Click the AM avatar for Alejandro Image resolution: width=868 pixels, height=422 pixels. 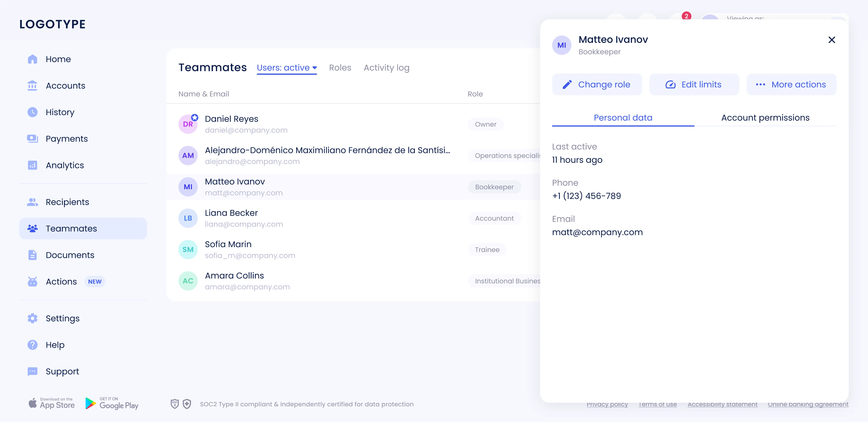188,156
